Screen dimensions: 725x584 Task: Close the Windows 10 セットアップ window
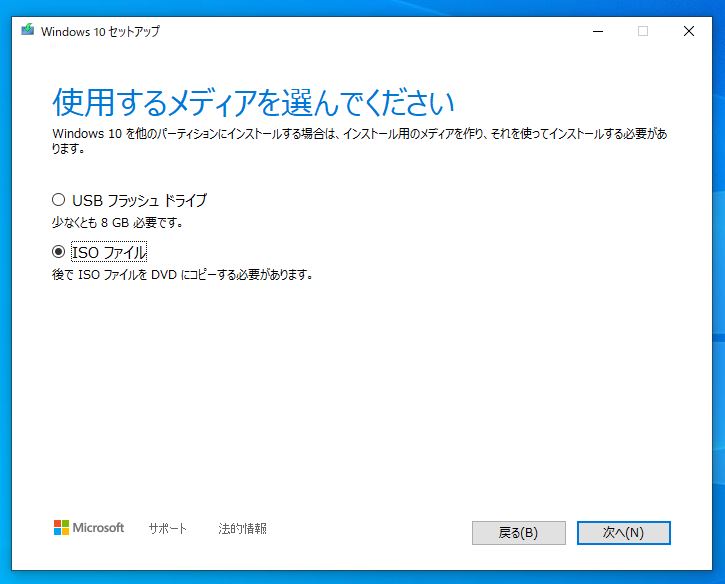coord(689,31)
